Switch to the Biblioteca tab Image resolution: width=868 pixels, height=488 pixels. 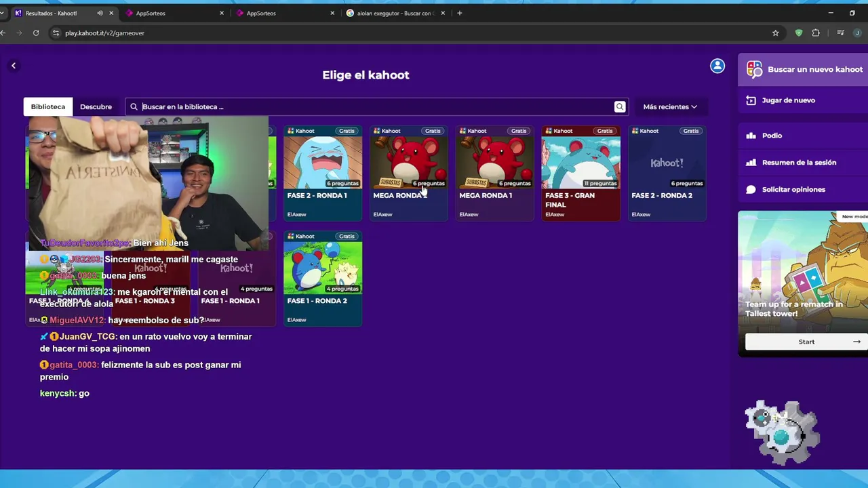(48, 106)
